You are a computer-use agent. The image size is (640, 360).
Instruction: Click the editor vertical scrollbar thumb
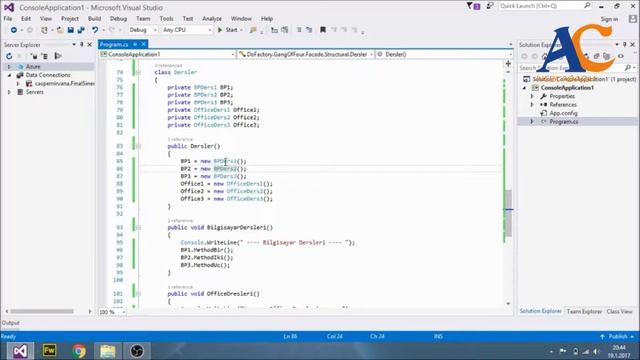point(508,213)
